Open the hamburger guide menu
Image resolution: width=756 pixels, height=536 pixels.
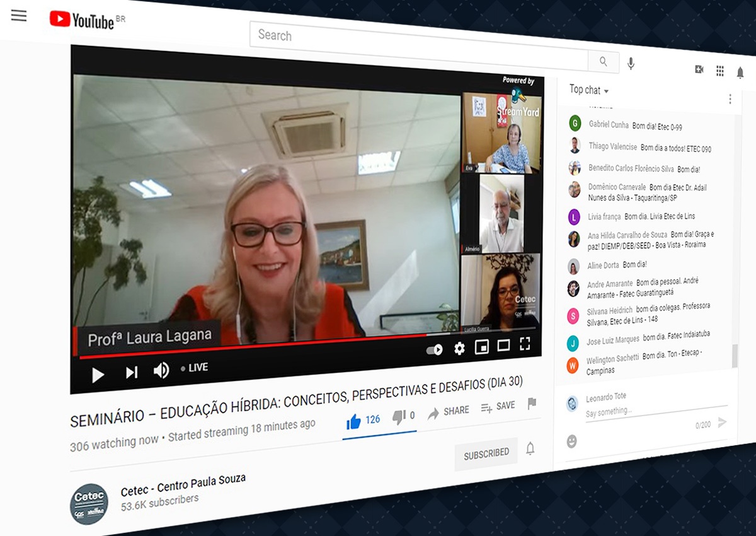pyautogui.click(x=19, y=16)
